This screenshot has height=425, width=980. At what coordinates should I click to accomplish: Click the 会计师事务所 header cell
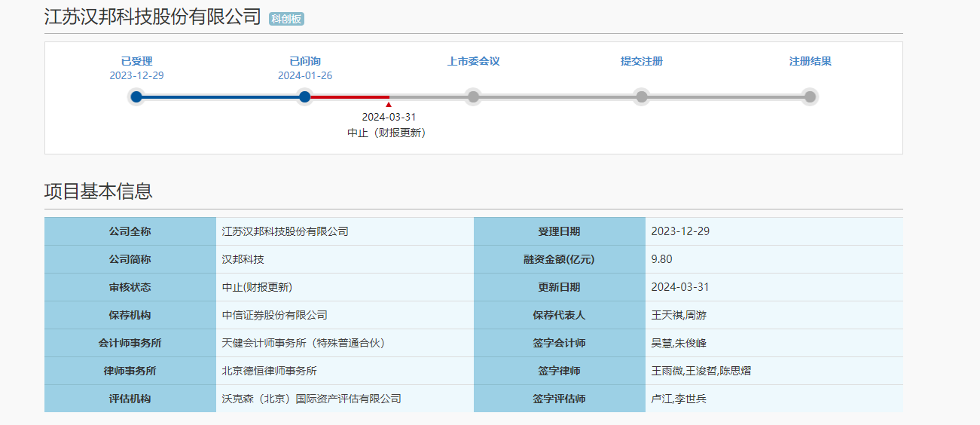(x=130, y=343)
